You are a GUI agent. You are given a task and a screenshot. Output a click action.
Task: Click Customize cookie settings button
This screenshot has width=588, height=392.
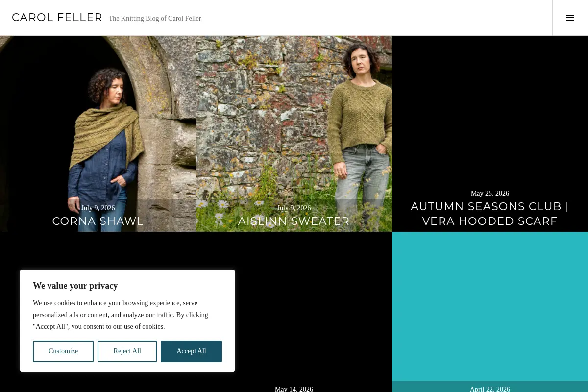63,351
